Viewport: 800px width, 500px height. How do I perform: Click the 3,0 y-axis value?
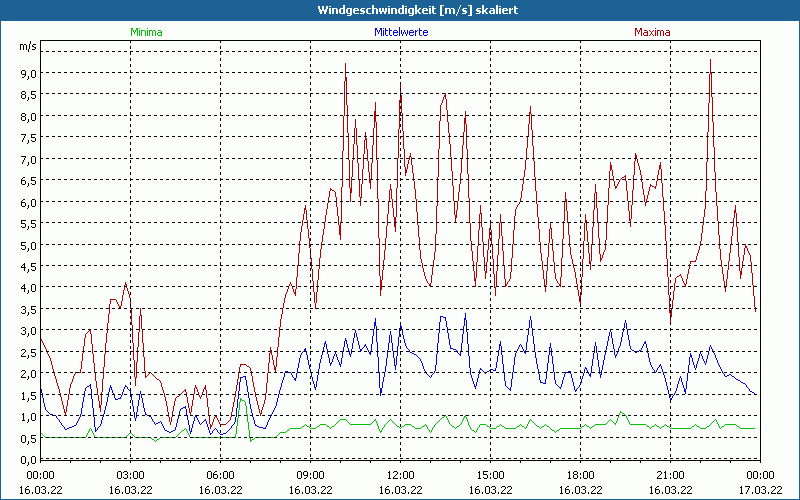pos(29,331)
